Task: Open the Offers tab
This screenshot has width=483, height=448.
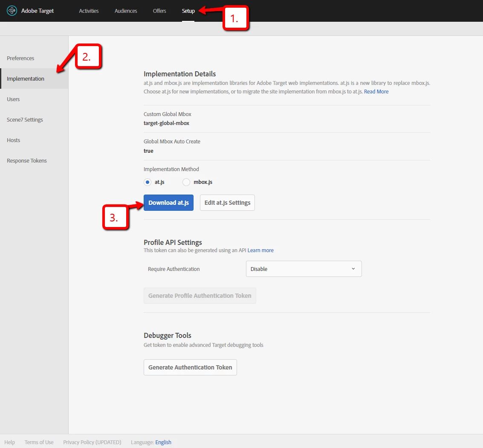Action: (159, 11)
